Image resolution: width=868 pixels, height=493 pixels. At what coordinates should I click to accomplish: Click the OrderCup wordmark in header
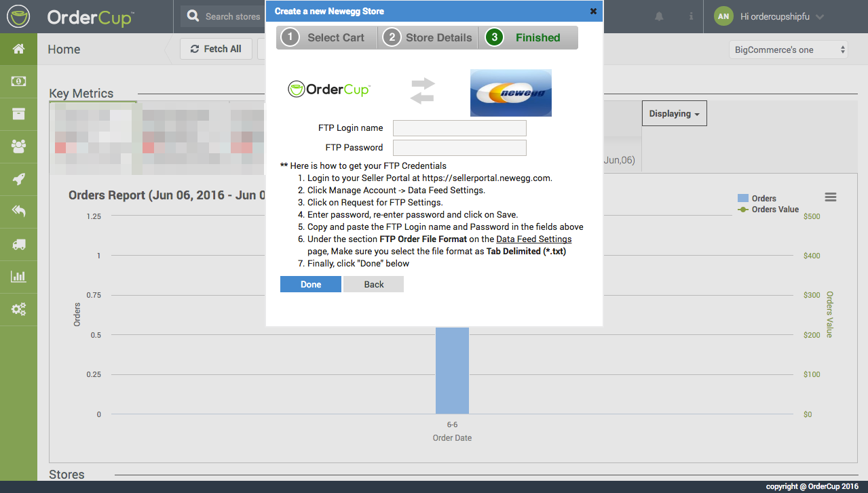pyautogui.click(x=89, y=17)
